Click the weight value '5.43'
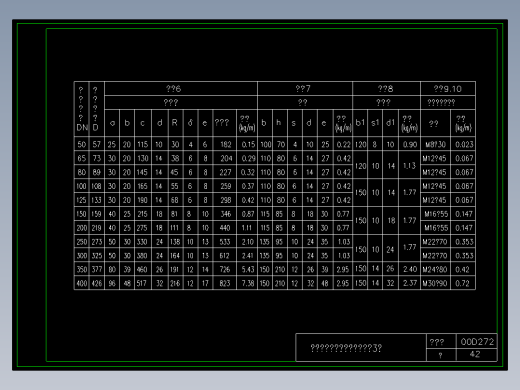The height and width of the screenshot is (390, 520). point(248,269)
